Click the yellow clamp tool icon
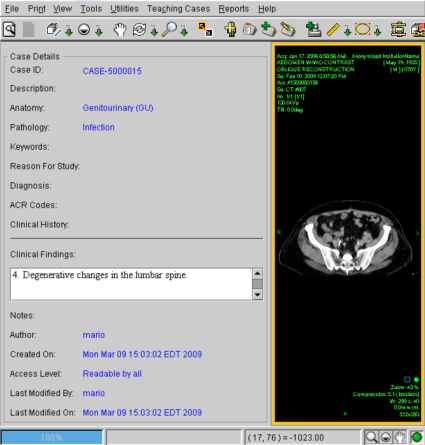 coord(398,29)
